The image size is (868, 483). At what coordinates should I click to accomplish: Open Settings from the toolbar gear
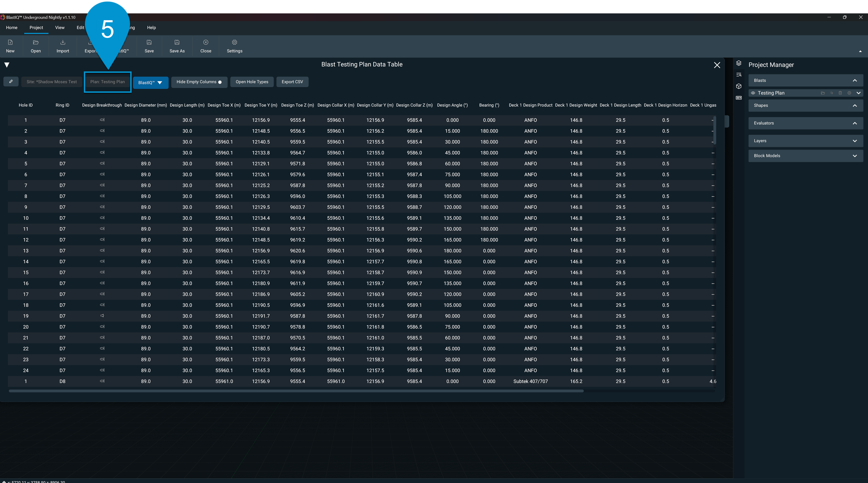point(235,42)
